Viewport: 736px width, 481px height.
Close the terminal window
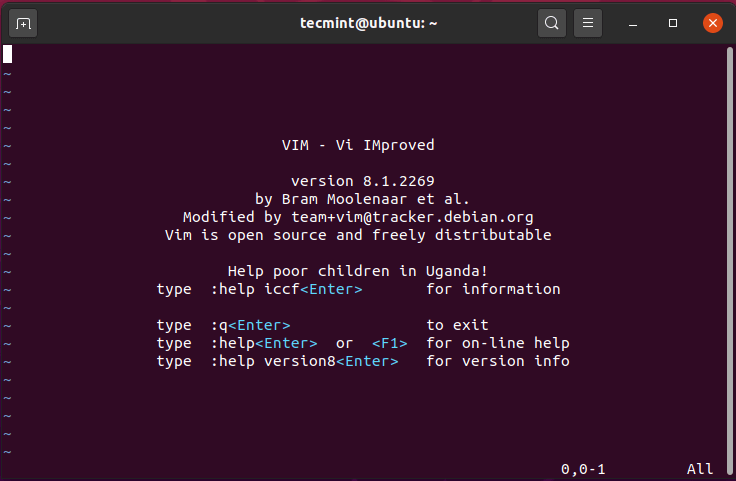[x=713, y=23]
